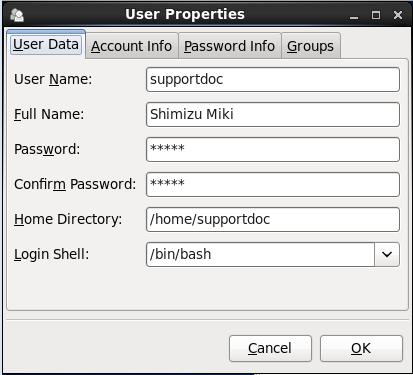The height and width of the screenshot is (375, 413).
Task: Go to the Password Info tab
Action: point(230,46)
